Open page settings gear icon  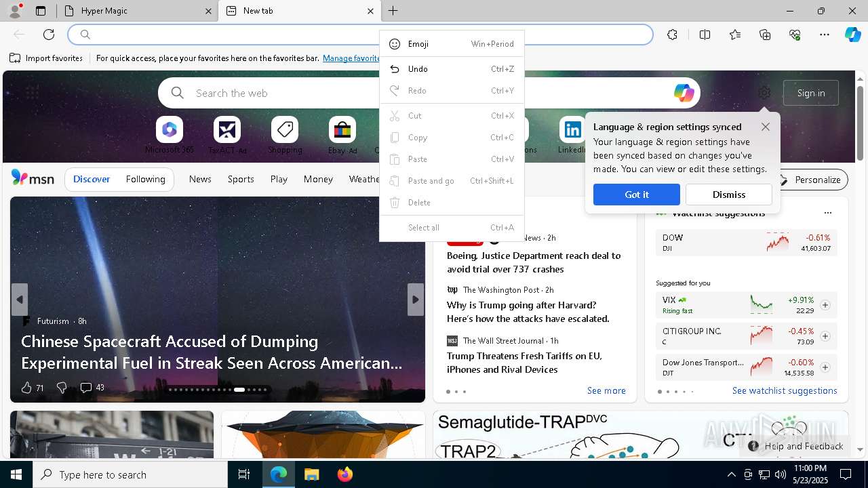click(x=764, y=93)
